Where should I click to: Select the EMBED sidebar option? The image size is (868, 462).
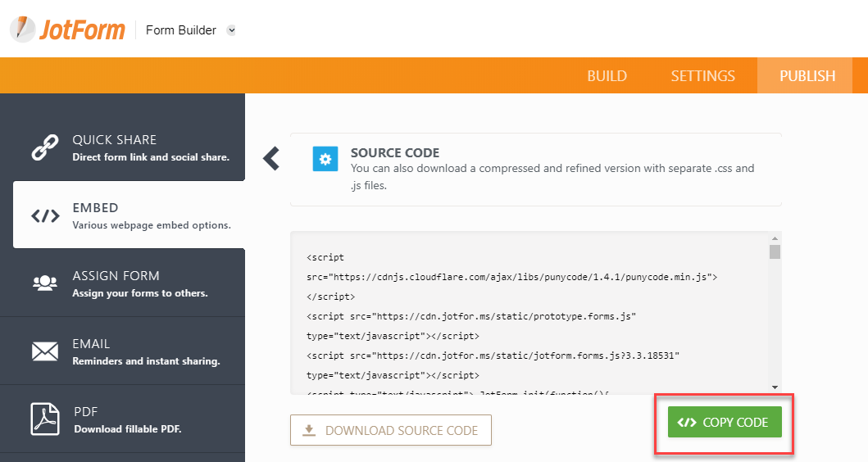pos(129,215)
